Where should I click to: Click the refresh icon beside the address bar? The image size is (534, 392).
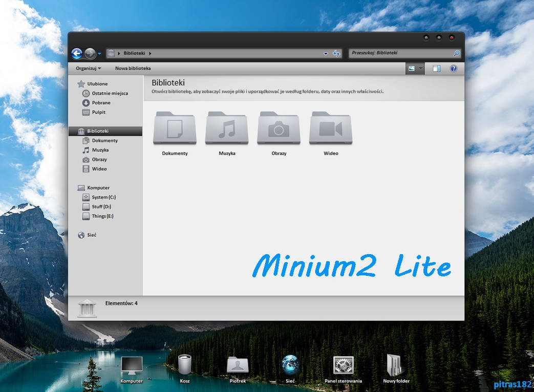tap(336, 53)
